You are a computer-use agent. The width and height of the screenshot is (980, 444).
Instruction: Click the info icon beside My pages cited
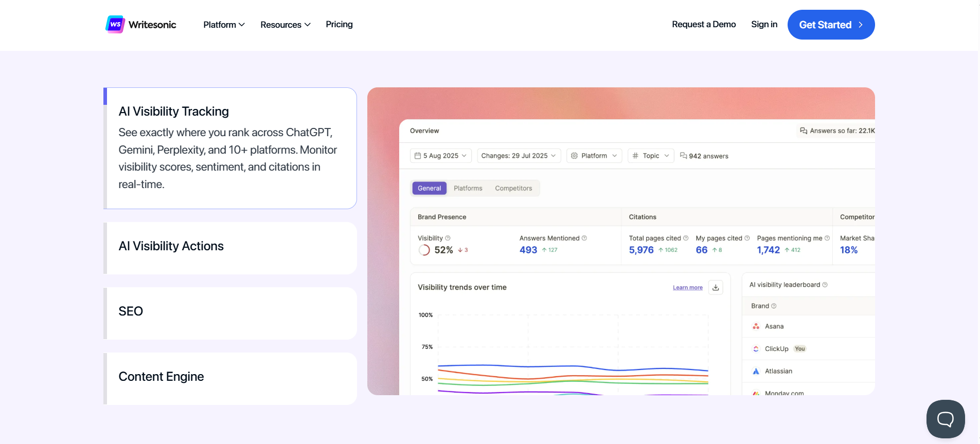click(x=747, y=238)
